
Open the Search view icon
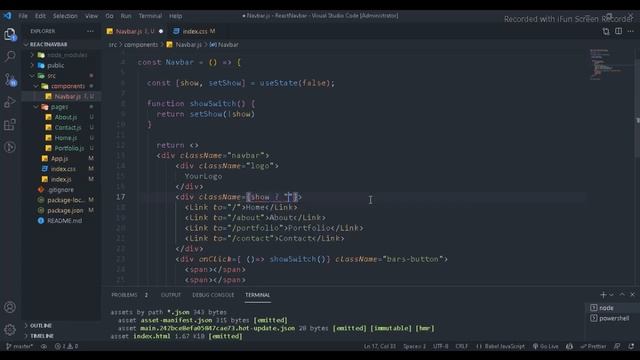(x=10, y=56)
